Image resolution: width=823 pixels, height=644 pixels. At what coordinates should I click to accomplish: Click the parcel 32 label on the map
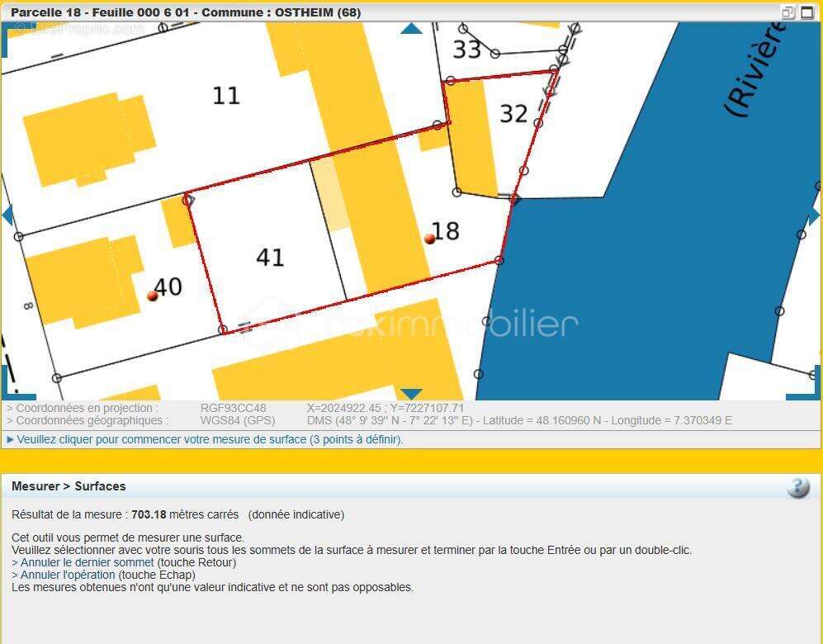[x=513, y=113]
